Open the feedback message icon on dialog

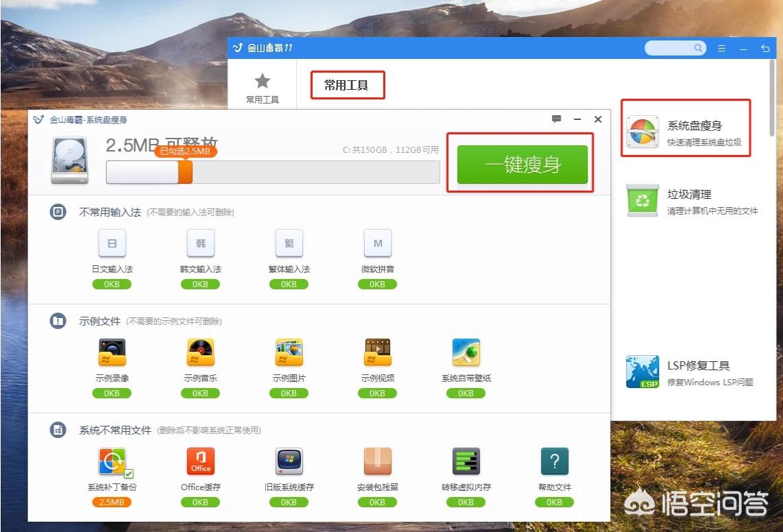pyautogui.click(x=557, y=119)
